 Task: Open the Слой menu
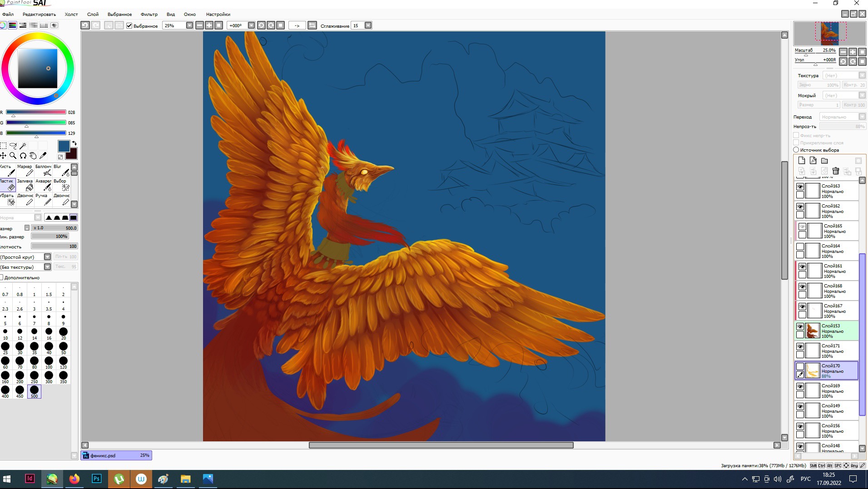coord(93,14)
